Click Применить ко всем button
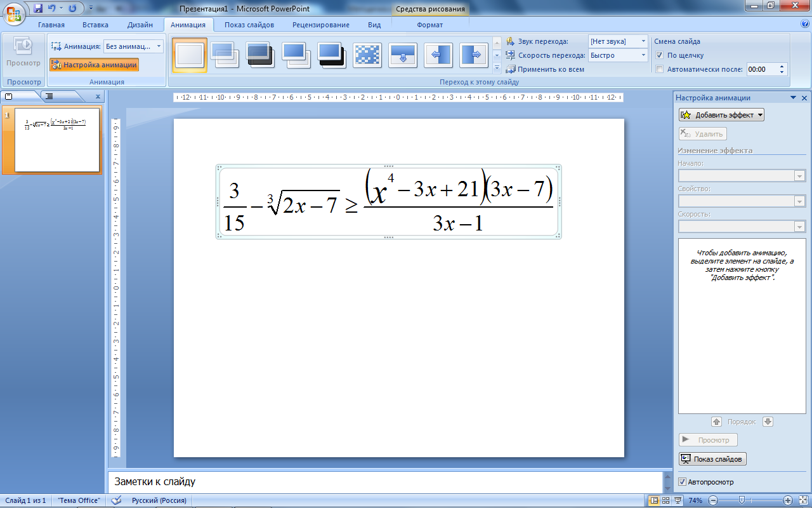 (546, 69)
